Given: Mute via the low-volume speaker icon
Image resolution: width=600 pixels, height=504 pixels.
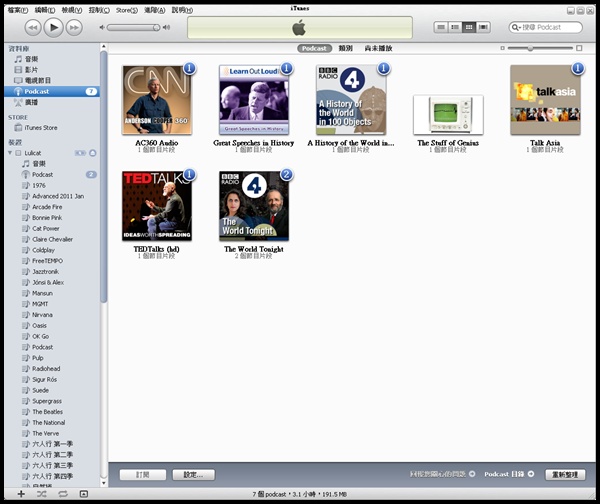Looking at the screenshot, I should 102,28.
